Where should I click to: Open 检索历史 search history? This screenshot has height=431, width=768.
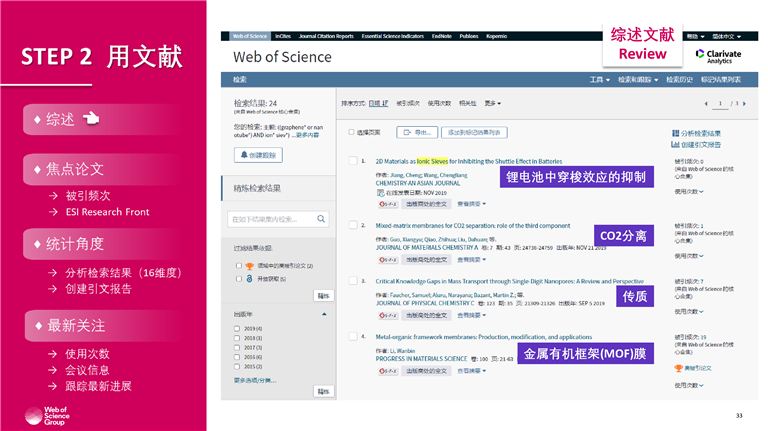(679, 79)
